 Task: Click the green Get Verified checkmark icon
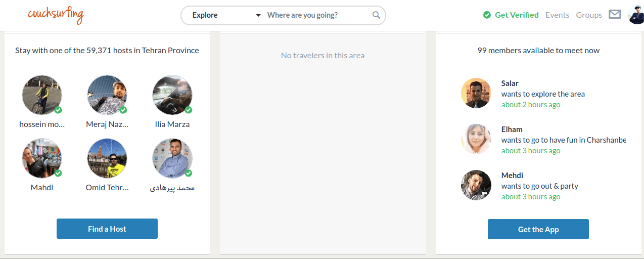click(487, 15)
